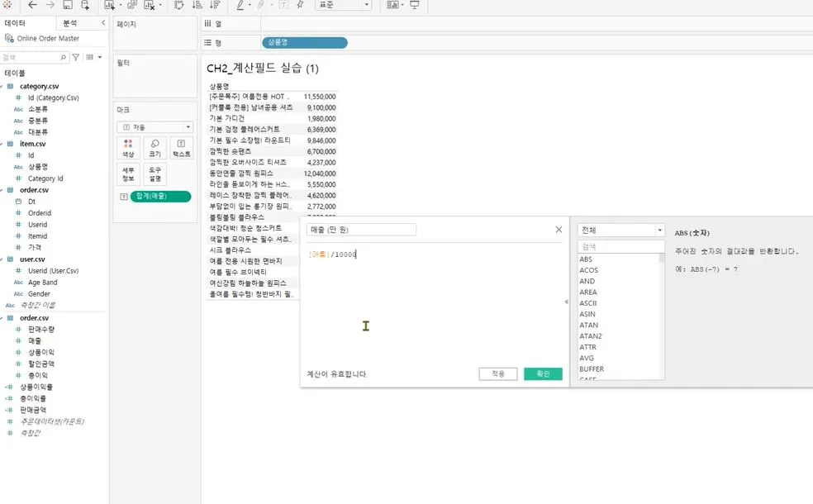Click the Redo arrow in the toolbar
The image size is (813, 504).
click(50, 6)
